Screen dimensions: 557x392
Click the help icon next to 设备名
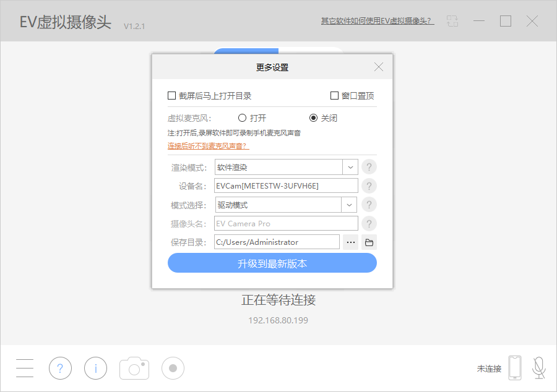369,185
